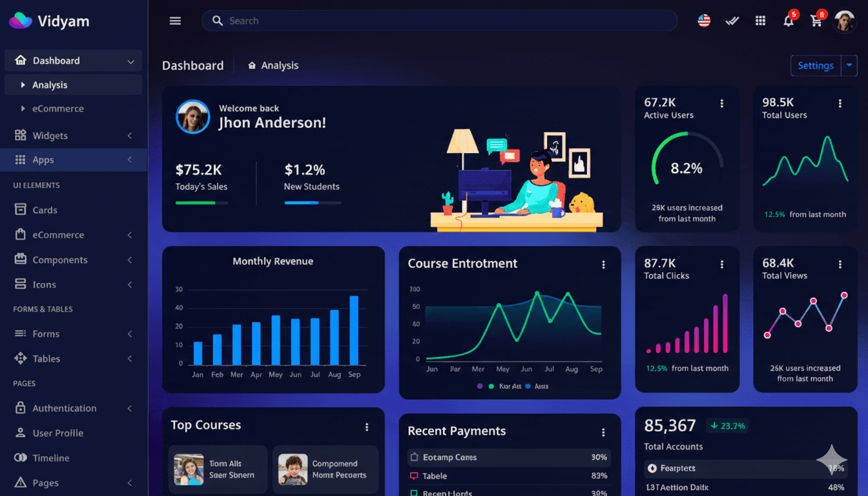Open the eCommerce menu under Dashboard

click(x=59, y=108)
